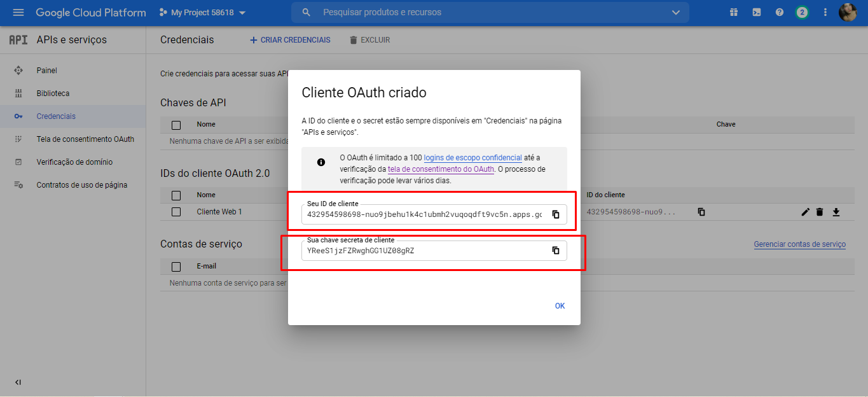This screenshot has height=397, width=868.
Task: Open Gerenciar contas de serviço link
Action: point(800,244)
